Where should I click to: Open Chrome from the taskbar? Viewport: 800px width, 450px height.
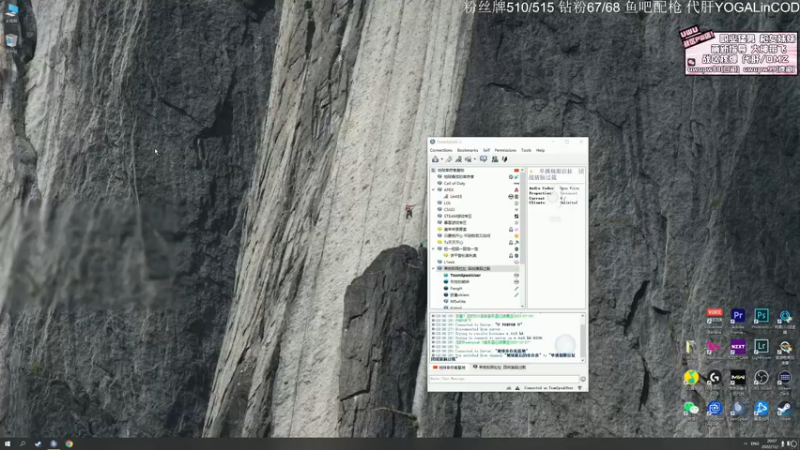[x=68, y=444]
